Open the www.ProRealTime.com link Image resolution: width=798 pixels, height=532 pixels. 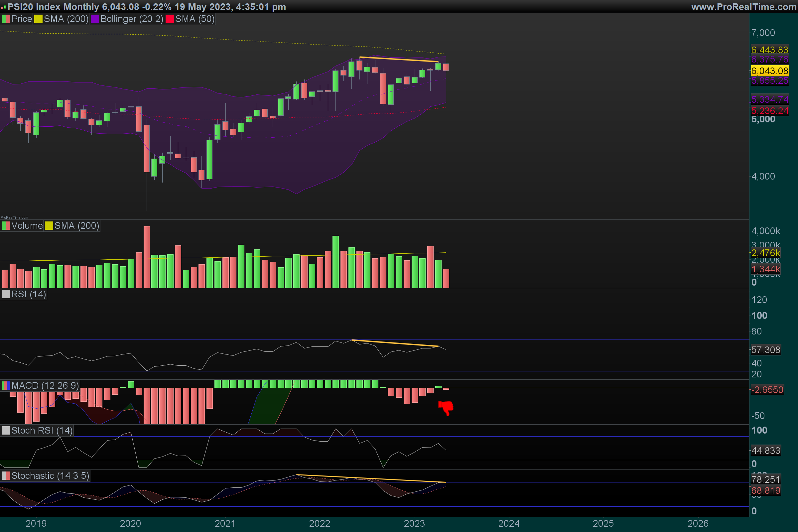tap(744, 7)
